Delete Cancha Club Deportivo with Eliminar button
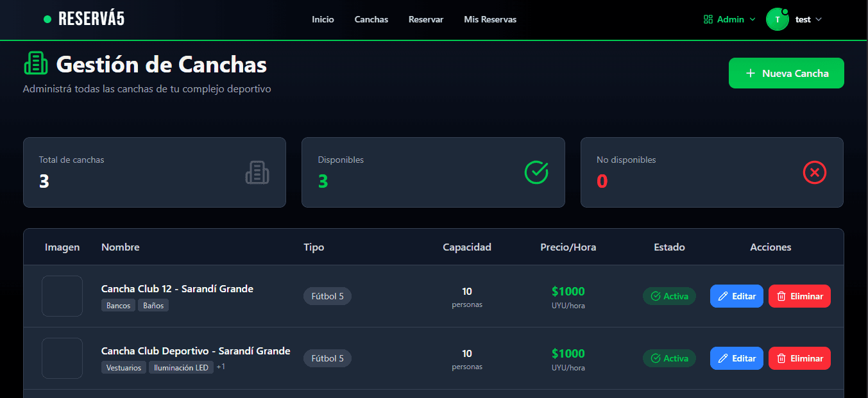Image resolution: width=868 pixels, height=398 pixels. click(x=799, y=358)
